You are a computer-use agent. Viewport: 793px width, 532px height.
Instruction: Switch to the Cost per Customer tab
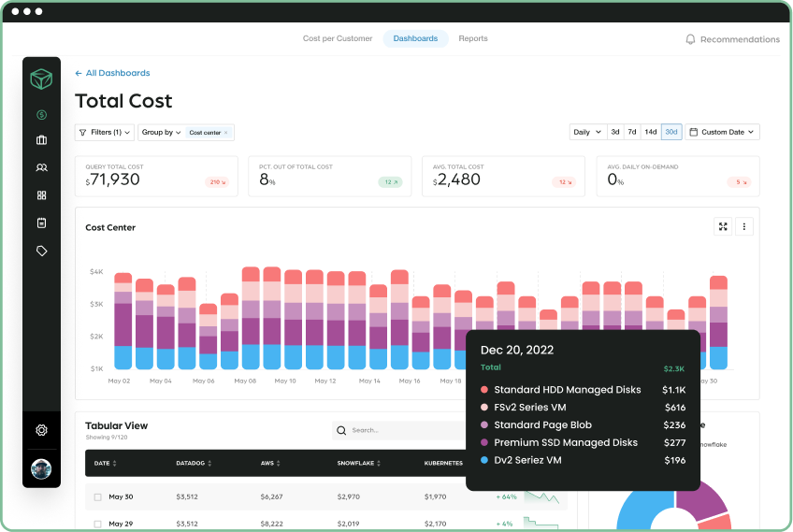pos(337,38)
